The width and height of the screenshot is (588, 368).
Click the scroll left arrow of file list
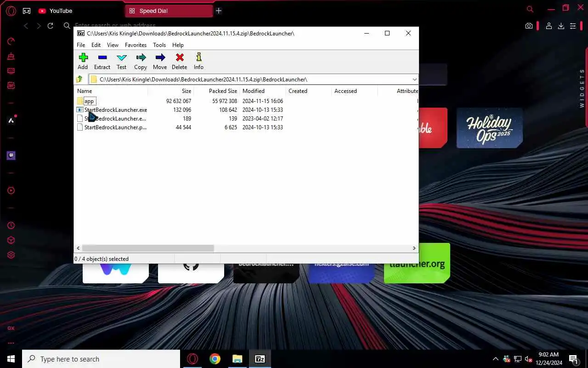click(x=78, y=248)
